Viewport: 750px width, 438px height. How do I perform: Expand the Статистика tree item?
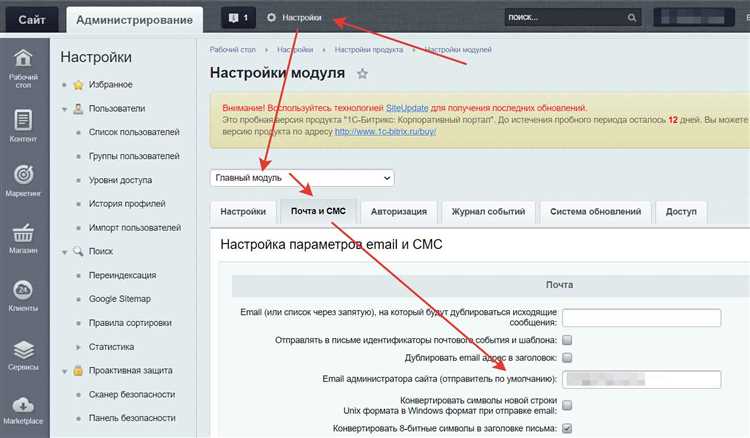tap(78, 347)
